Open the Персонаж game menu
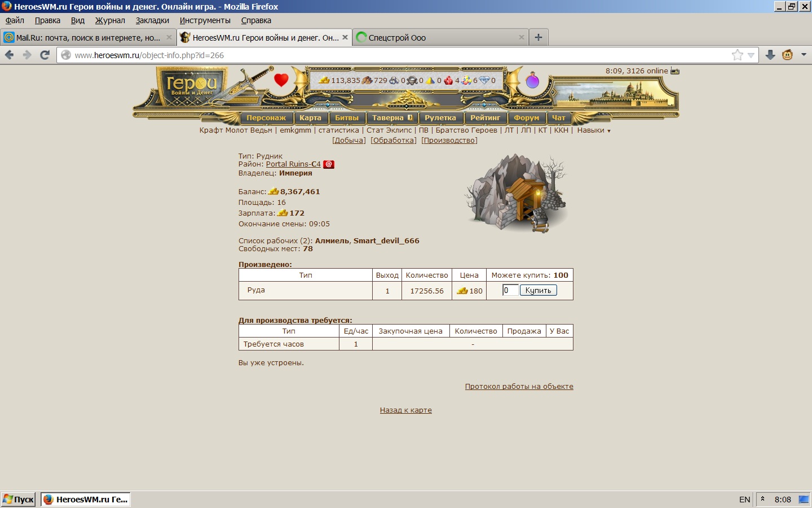The height and width of the screenshot is (508, 812). 266,118
